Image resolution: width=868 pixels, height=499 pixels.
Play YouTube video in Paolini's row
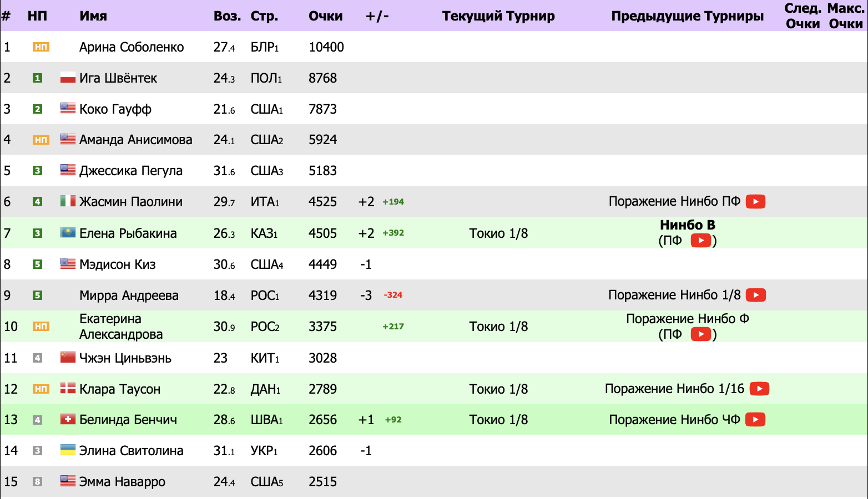click(755, 201)
